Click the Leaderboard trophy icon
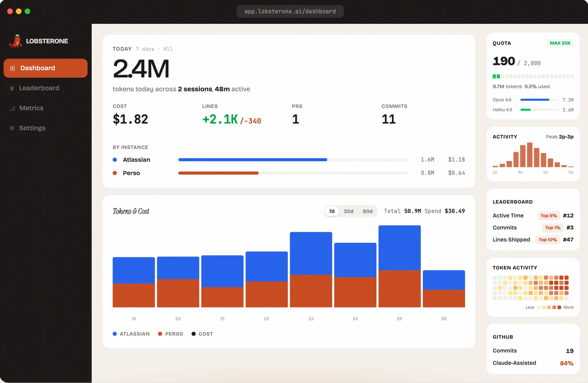This screenshot has height=383, width=588. 12,88
